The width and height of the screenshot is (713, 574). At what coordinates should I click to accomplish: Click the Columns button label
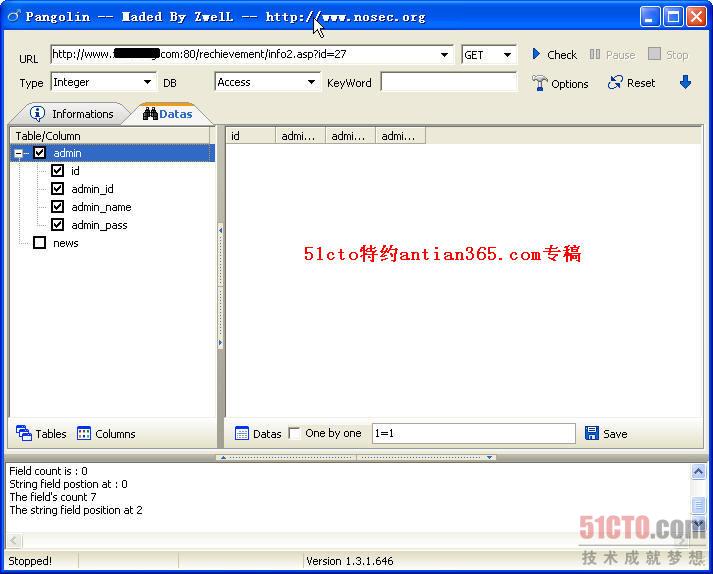coord(115,434)
